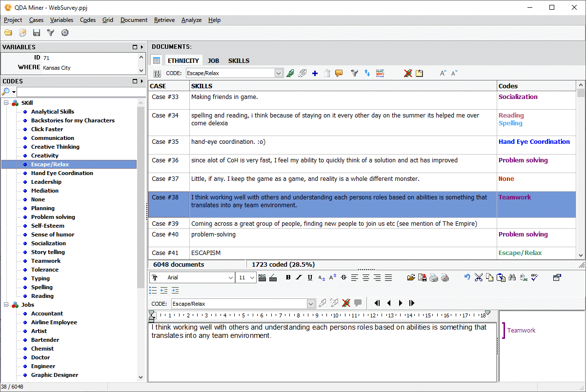Open the Retrieve menu
Screen dimensions: 586x392
point(164,20)
